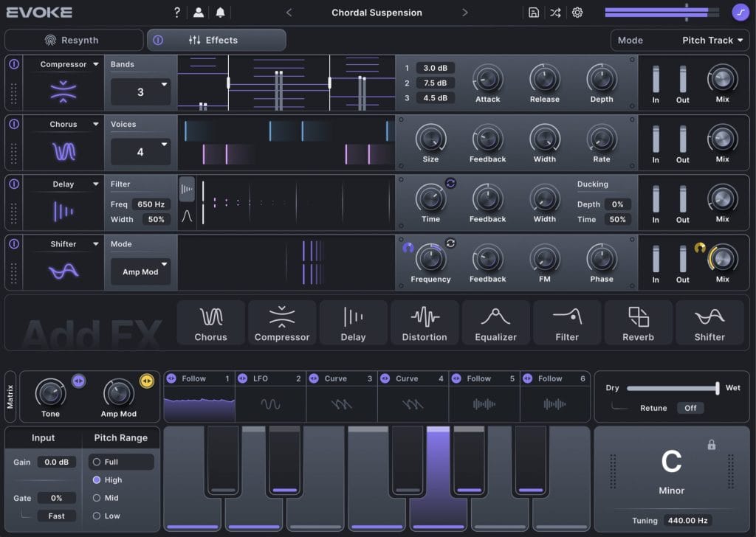Open the Shifter Amp Mod mode dropdown
The image size is (756, 537).
pos(140,271)
